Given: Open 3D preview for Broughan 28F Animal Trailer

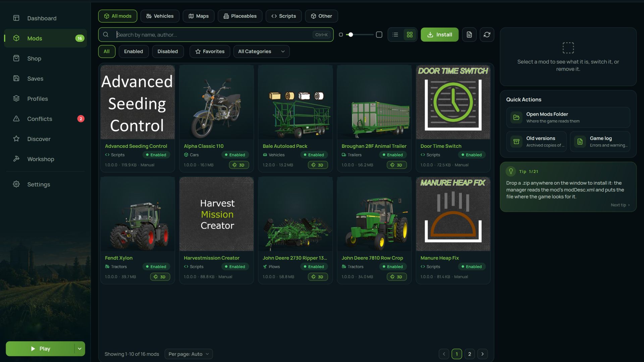Looking at the screenshot, I should (396, 165).
